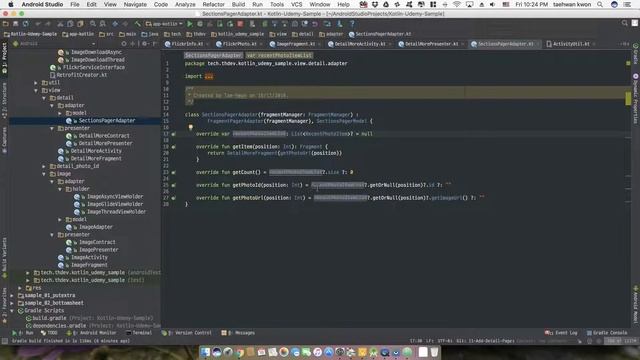The height and width of the screenshot is (360, 640).
Task: Click the red Stop icon
Action: (x=240, y=24)
